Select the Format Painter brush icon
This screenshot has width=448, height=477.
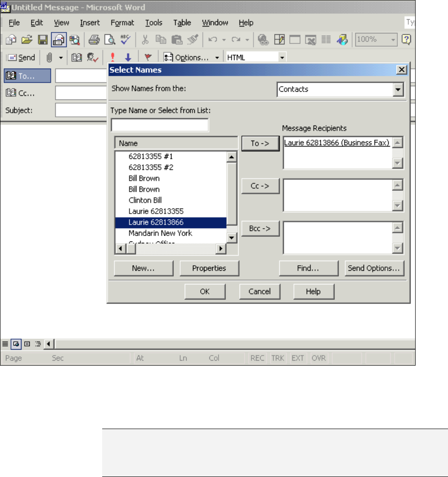pyautogui.click(x=193, y=40)
